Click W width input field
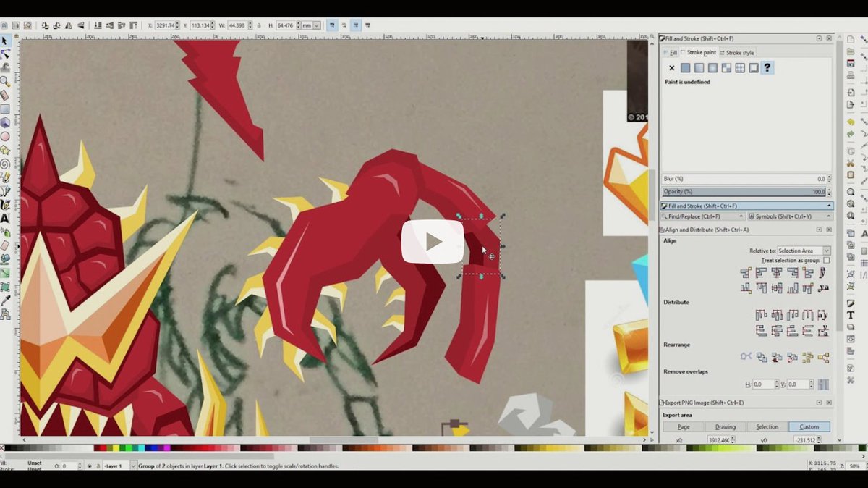Image resolution: width=868 pixels, height=488 pixels. [x=239, y=25]
